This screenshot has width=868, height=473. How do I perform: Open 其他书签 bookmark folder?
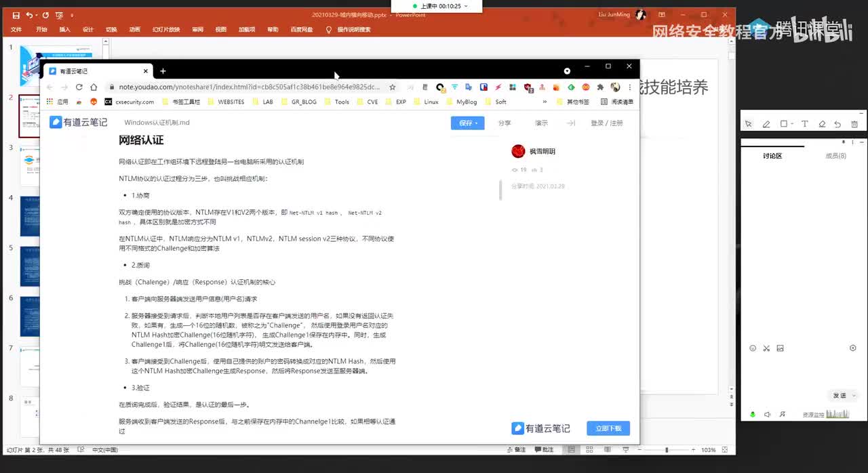[x=573, y=102]
